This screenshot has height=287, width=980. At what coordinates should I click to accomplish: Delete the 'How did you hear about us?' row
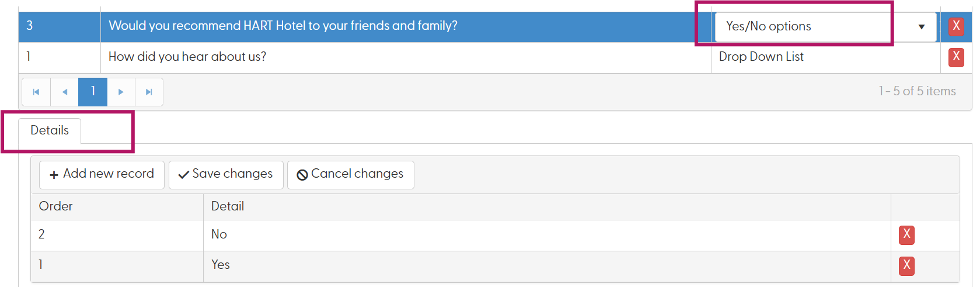(x=956, y=57)
